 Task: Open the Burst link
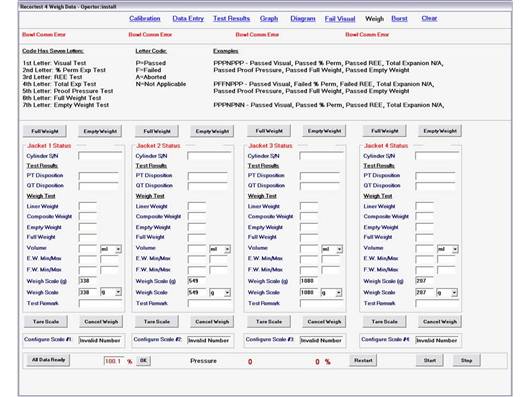coord(399,19)
